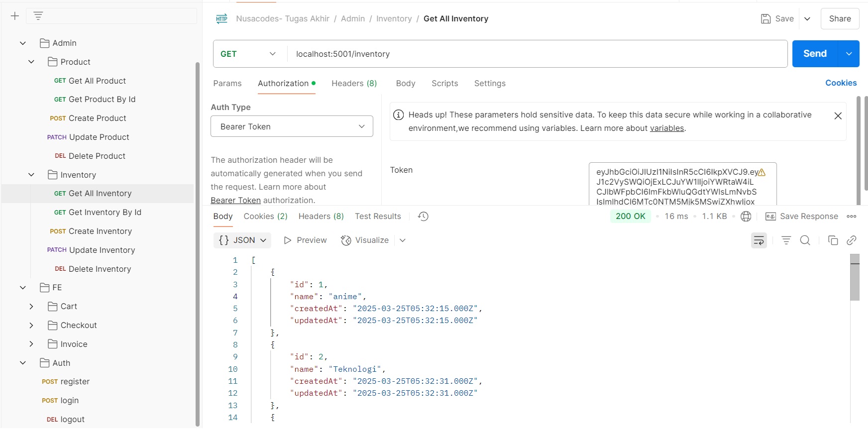
Task: Collapse the Product folder chevron
Action: point(31,62)
